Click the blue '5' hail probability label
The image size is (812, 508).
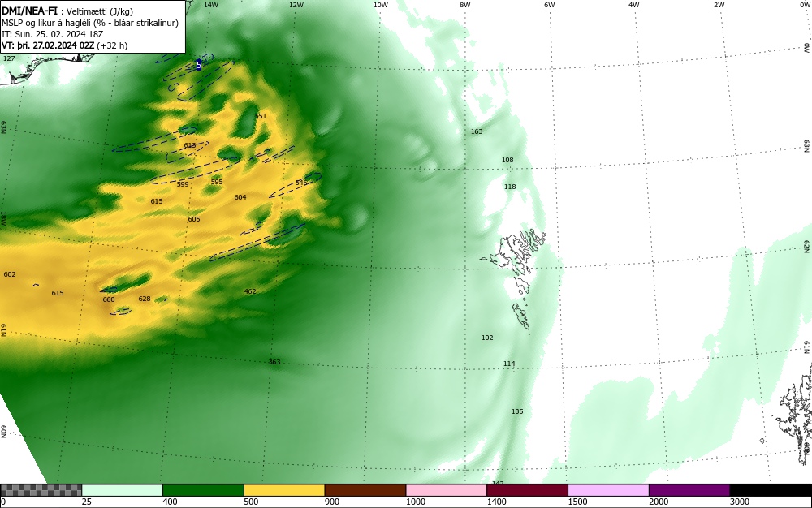pos(199,65)
